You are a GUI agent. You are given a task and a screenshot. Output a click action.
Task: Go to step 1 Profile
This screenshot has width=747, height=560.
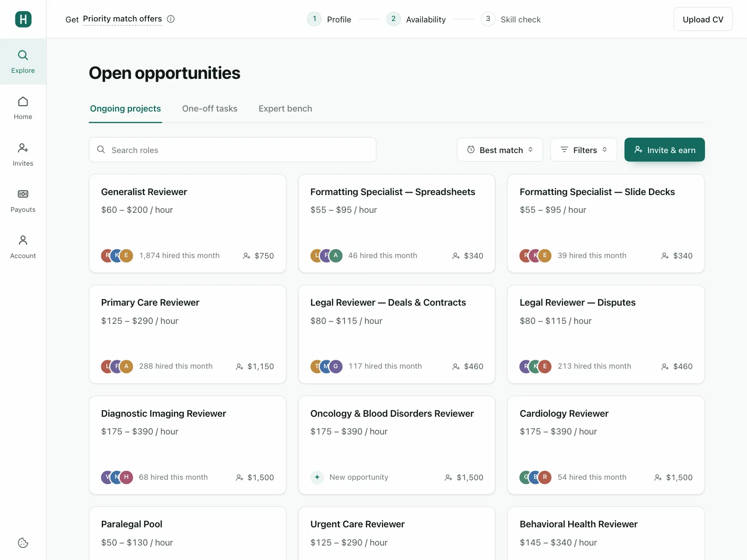point(329,19)
